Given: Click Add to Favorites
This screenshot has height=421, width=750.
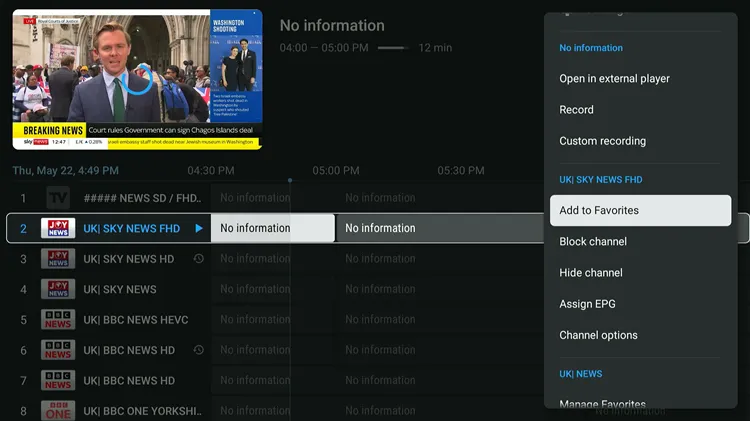Looking at the screenshot, I should click(640, 210).
